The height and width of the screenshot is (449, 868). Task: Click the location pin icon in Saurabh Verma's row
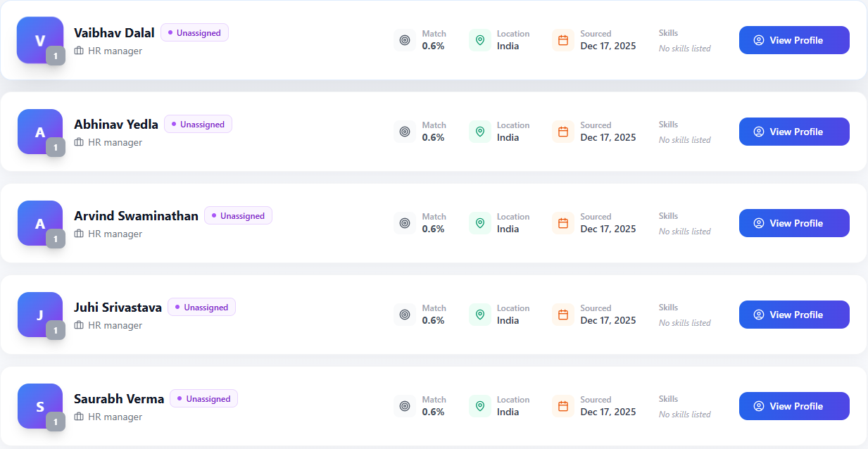tap(480, 406)
